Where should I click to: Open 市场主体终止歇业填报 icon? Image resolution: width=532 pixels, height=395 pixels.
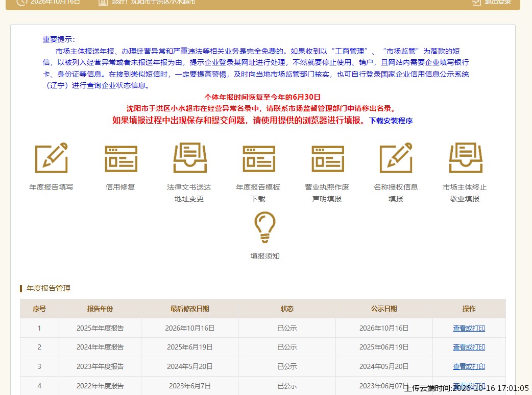point(466,157)
